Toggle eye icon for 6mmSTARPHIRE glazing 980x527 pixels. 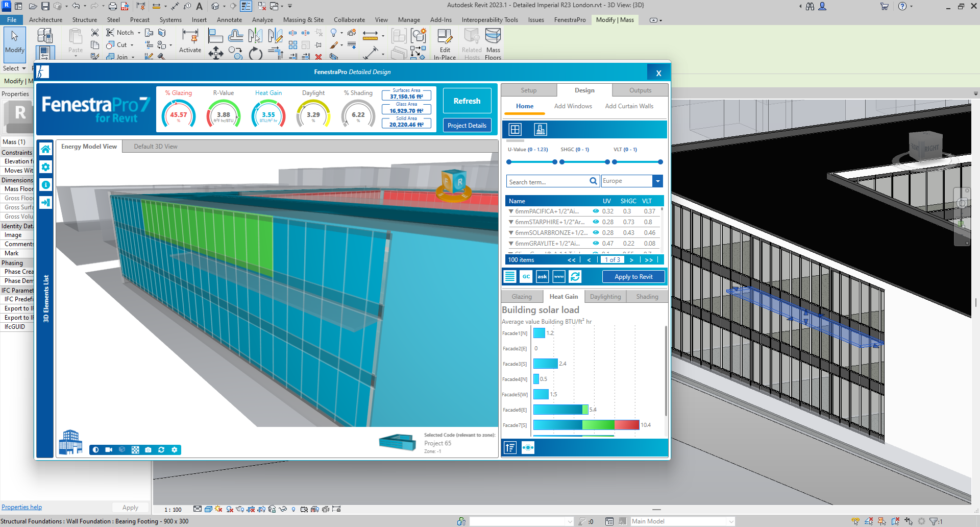pyautogui.click(x=596, y=222)
